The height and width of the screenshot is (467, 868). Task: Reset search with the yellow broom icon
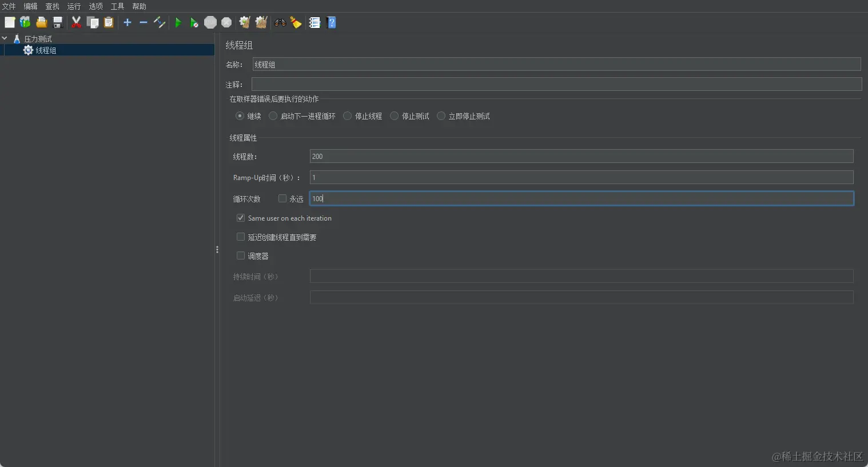[x=296, y=22]
